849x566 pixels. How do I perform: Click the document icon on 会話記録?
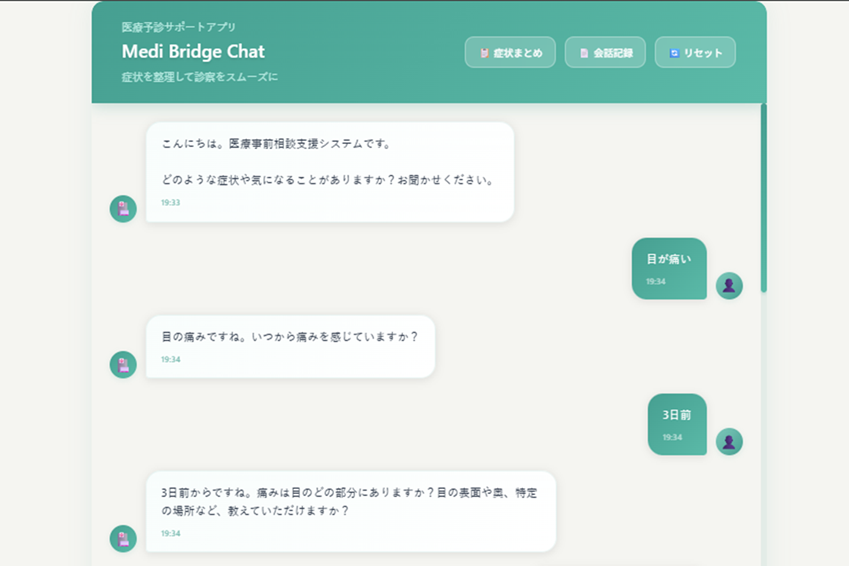pos(584,53)
